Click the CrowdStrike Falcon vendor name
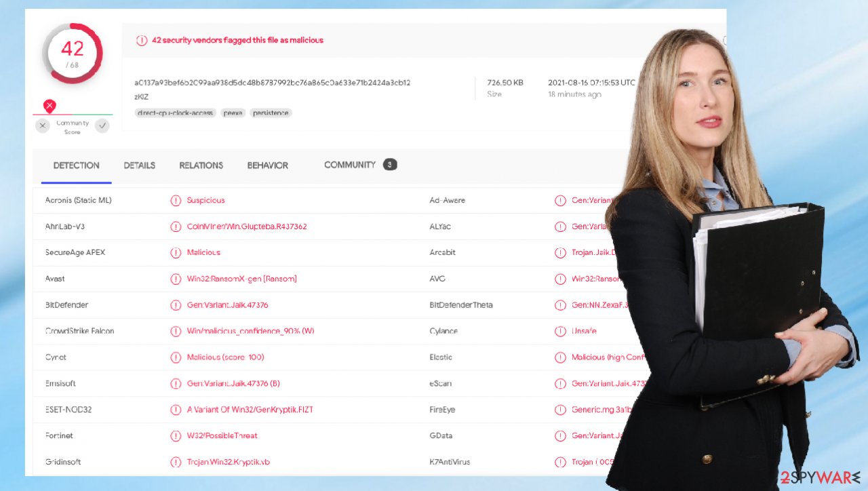Viewport: 868px width, 491px height. click(x=79, y=331)
